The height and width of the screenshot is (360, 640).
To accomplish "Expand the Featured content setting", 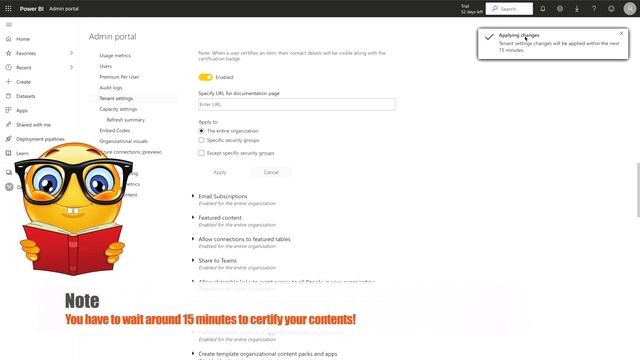I will pos(193,218).
